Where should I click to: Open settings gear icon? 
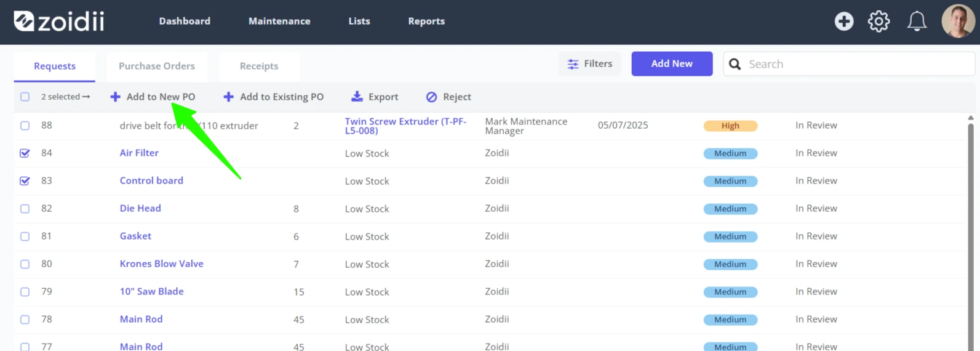coord(878,21)
